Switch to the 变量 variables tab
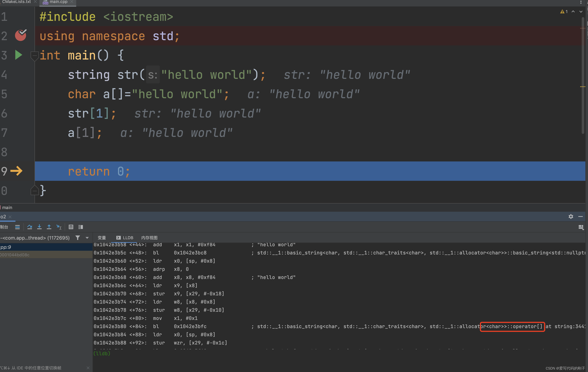The width and height of the screenshot is (588, 372). tap(102, 238)
